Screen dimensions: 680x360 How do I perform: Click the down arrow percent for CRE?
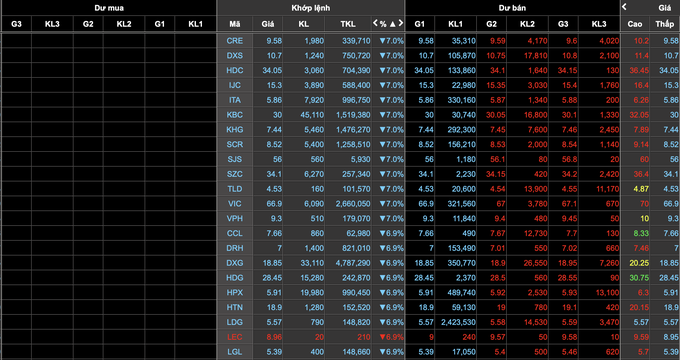tap(391, 41)
